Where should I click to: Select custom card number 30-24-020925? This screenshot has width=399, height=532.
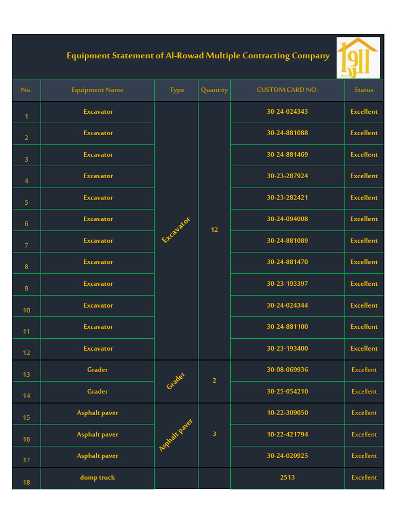click(x=287, y=456)
